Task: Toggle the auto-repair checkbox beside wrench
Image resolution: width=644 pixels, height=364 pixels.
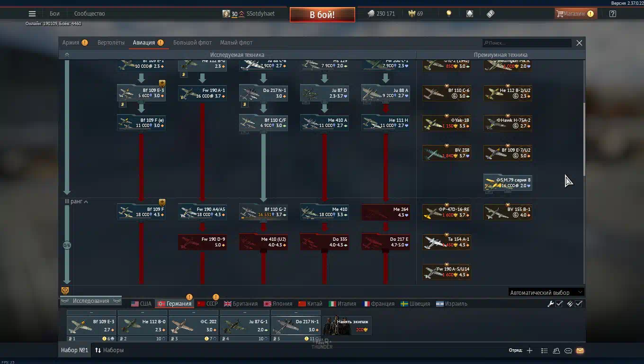Action: click(x=559, y=304)
